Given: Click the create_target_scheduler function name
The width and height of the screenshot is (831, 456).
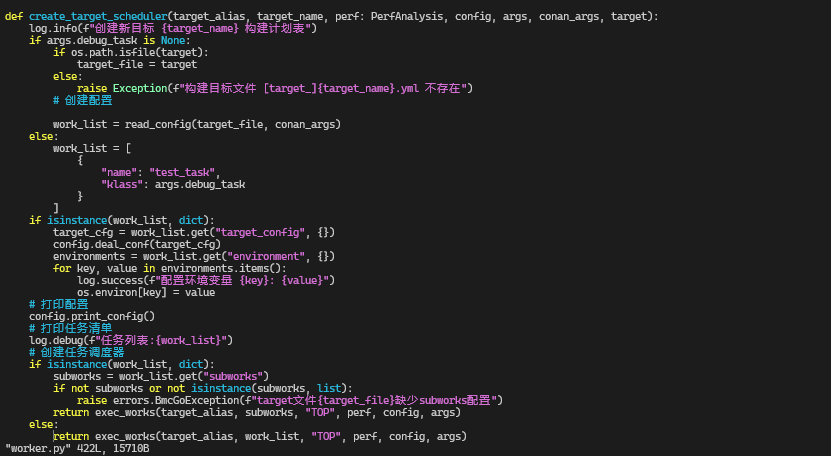Looking at the screenshot, I should 95,17.
